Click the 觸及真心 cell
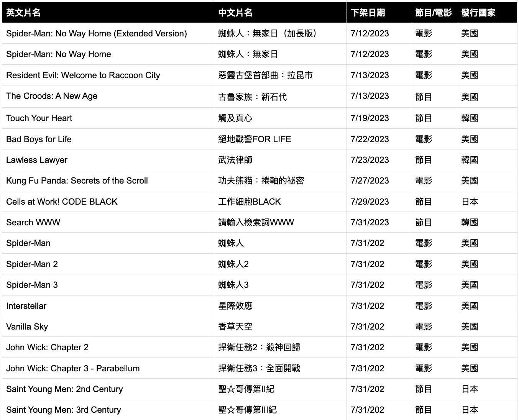 [x=280, y=118]
